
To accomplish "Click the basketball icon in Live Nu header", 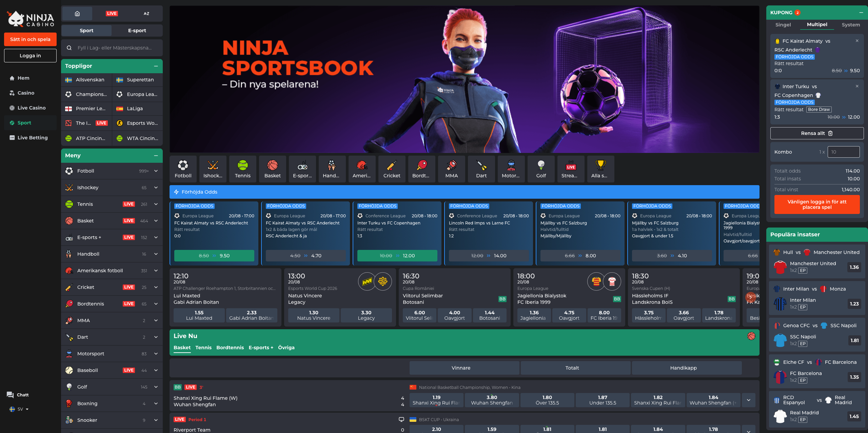I will click(751, 336).
